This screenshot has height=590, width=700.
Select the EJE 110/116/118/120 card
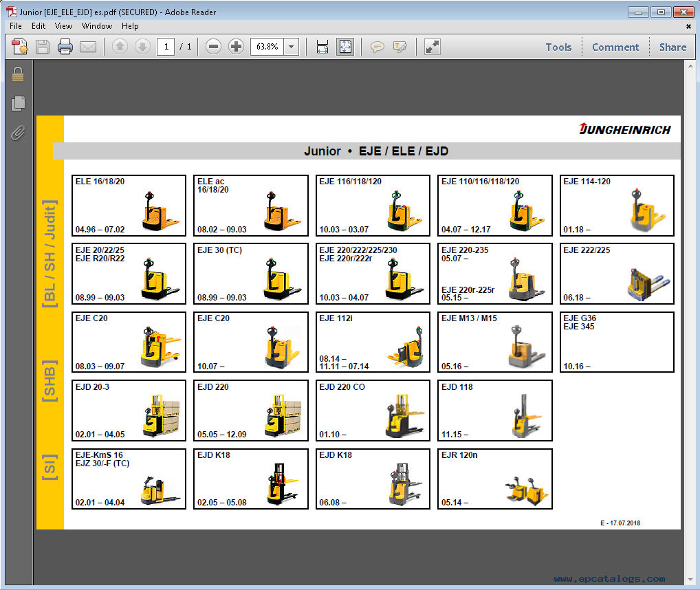pos(494,206)
